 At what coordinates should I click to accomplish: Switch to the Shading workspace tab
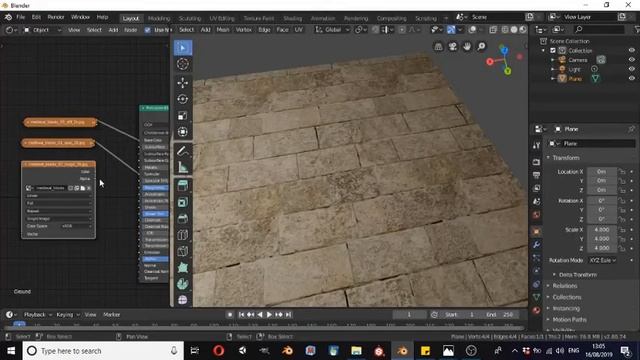click(292, 18)
